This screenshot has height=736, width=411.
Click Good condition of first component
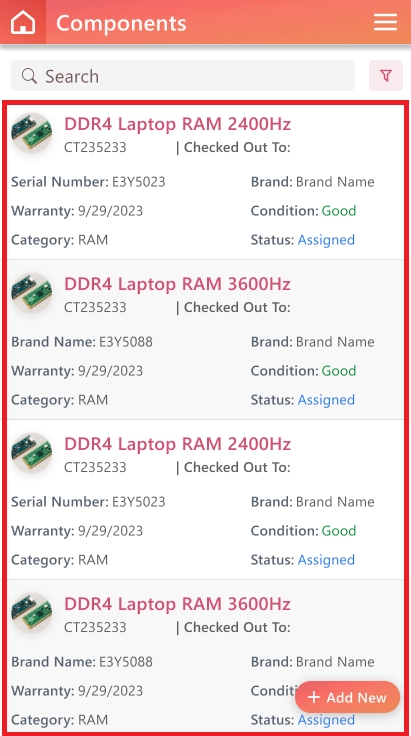[x=339, y=211]
